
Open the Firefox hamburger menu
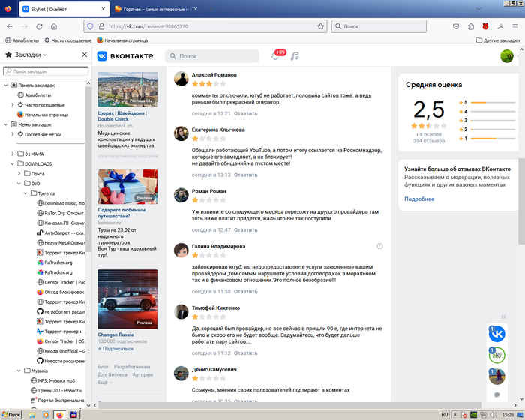(514, 25)
